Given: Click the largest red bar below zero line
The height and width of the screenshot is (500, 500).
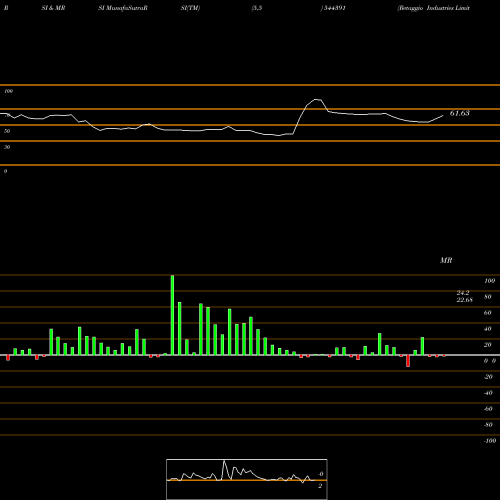Looking at the screenshot, I should coord(408,361).
